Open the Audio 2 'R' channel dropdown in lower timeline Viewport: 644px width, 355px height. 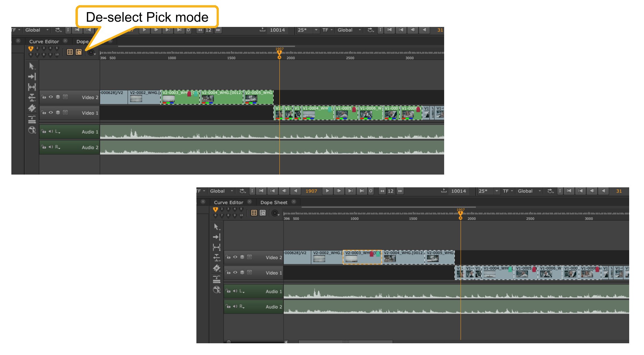[242, 307]
